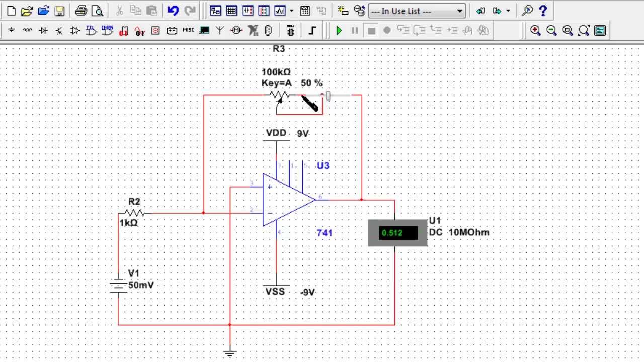Undo the last action
The image size is (644, 362).
[x=173, y=11]
